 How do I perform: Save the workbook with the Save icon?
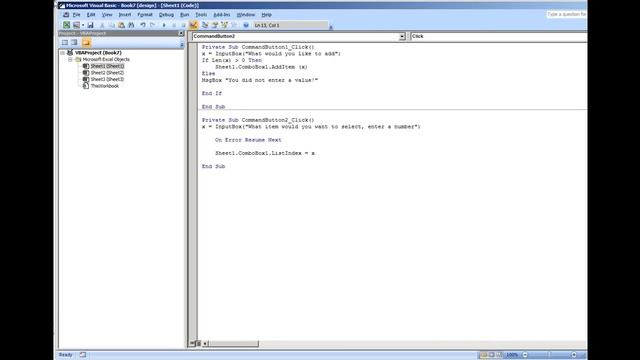tap(90, 25)
